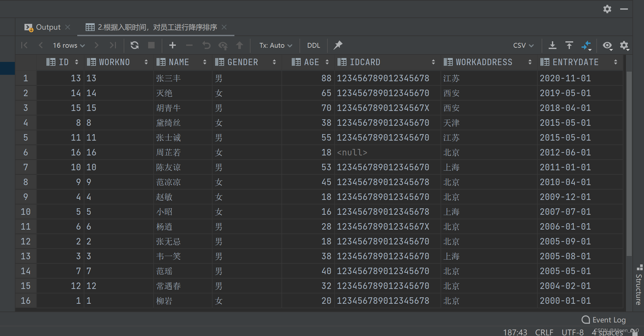Open the view options eye icon

(x=608, y=45)
